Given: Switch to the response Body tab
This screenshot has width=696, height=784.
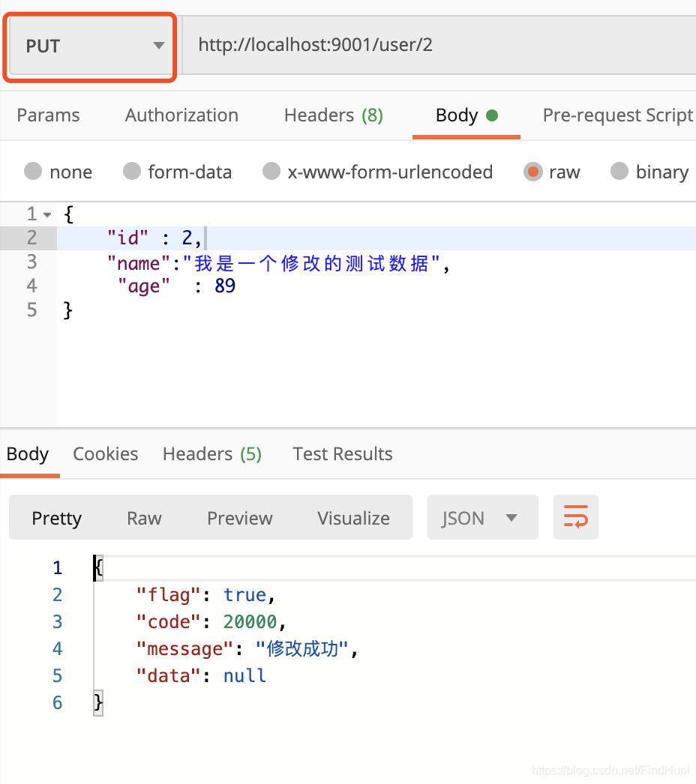Looking at the screenshot, I should 28,454.
